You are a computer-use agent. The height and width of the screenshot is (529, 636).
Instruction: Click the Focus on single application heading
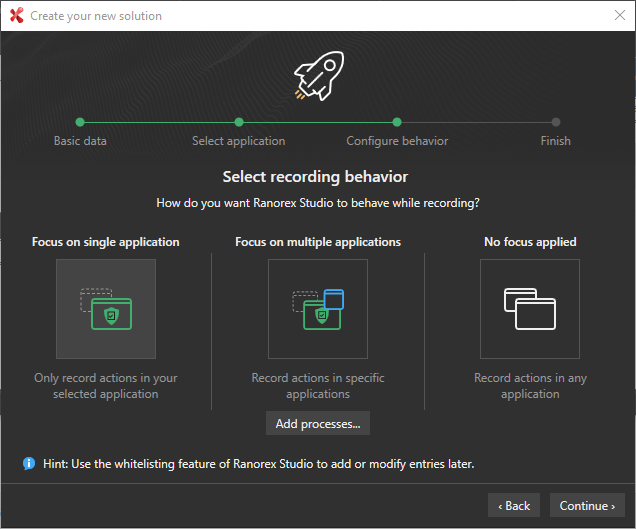[x=105, y=242]
